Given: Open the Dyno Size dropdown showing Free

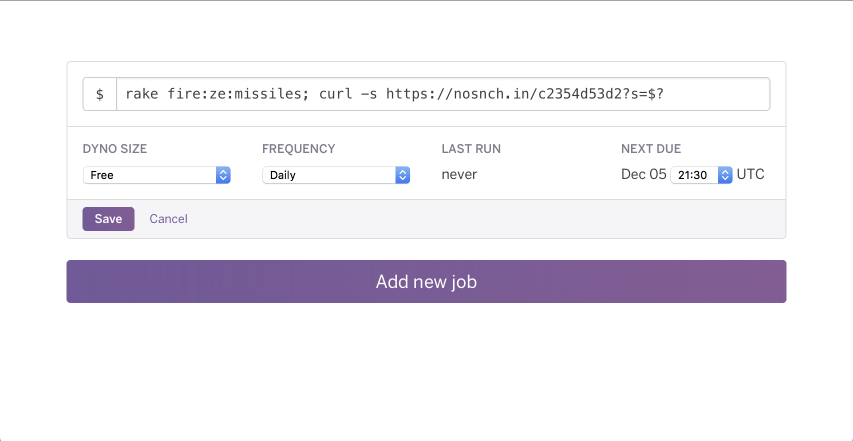Looking at the screenshot, I should click(157, 175).
